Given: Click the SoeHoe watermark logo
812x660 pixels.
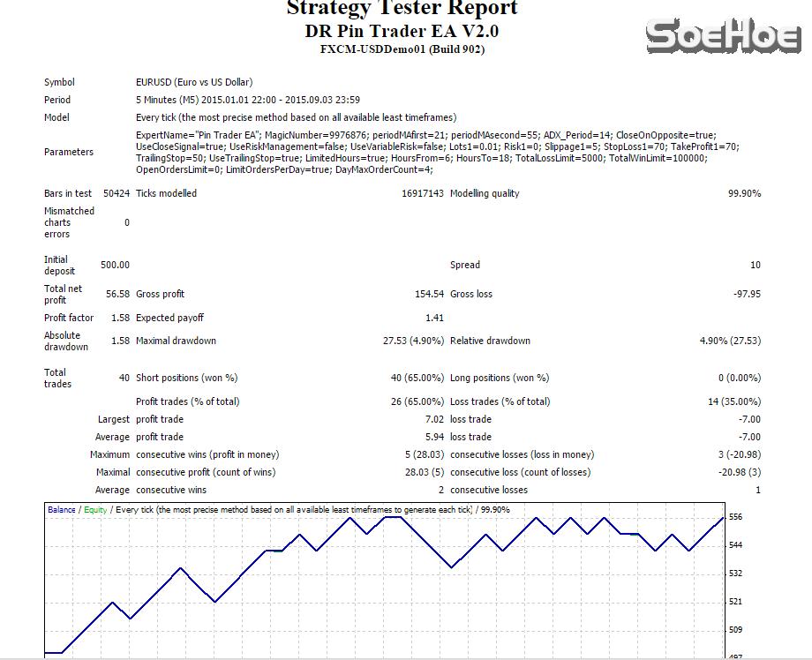Looking at the screenshot, I should pyautogui.click(x=722, y=34).
